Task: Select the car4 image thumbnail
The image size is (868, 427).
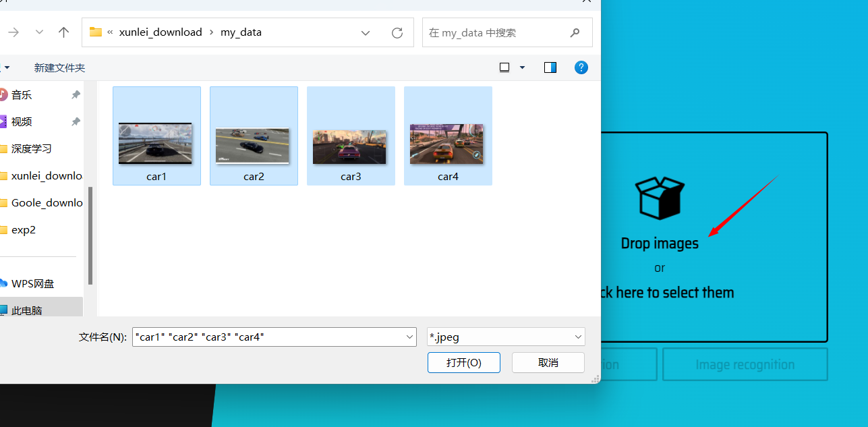Action: coord(447,144)
